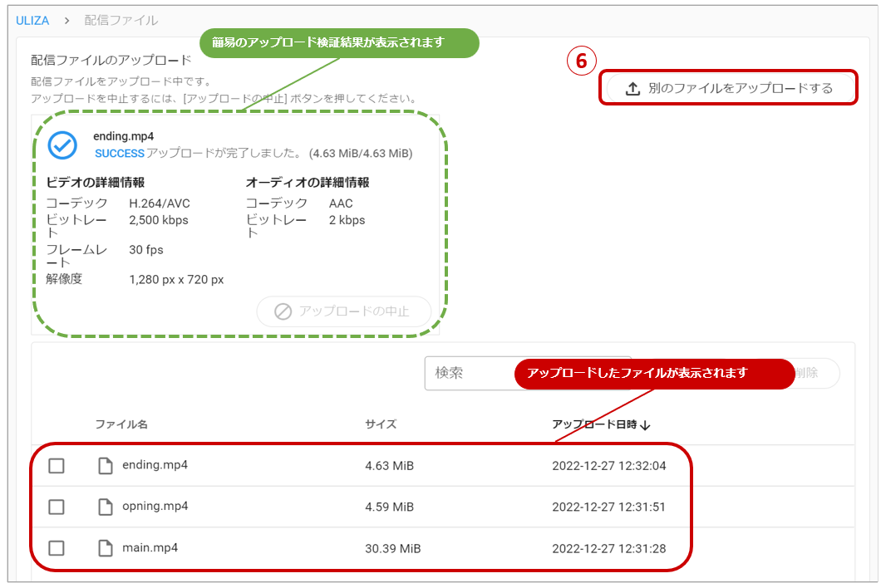This screenshot has height=588, width=881.
Task: Click the file icon beside main.mp4
Action: pos(106,548)
